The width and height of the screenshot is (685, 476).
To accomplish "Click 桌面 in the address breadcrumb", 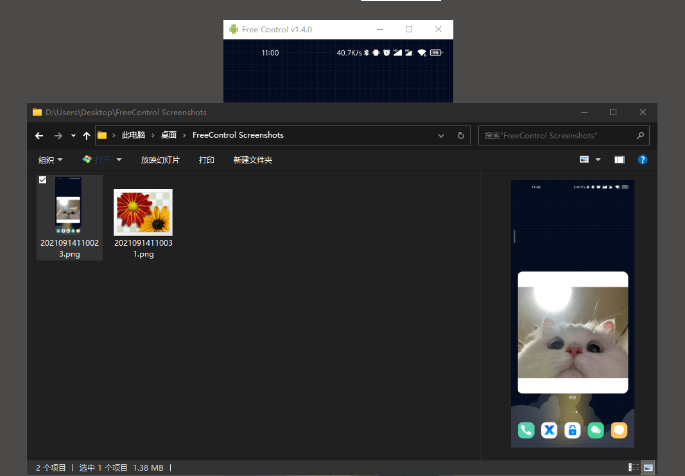I will pos(168,135).
